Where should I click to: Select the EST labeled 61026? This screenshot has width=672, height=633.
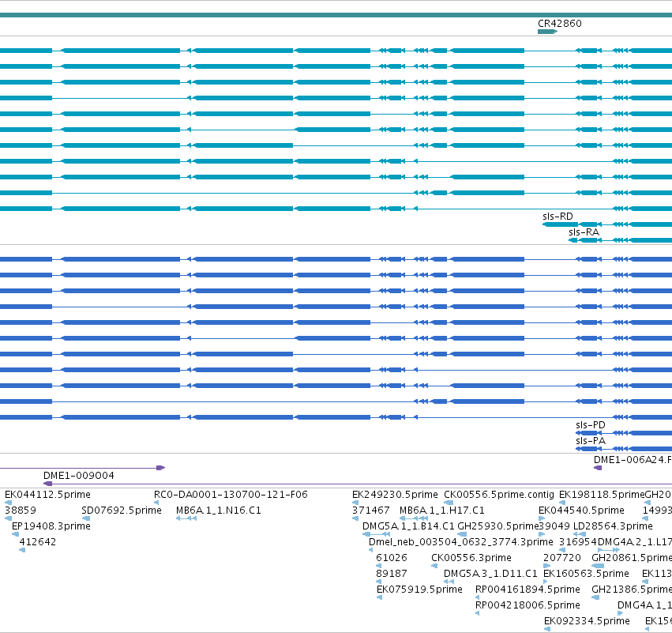click(392, 557)
